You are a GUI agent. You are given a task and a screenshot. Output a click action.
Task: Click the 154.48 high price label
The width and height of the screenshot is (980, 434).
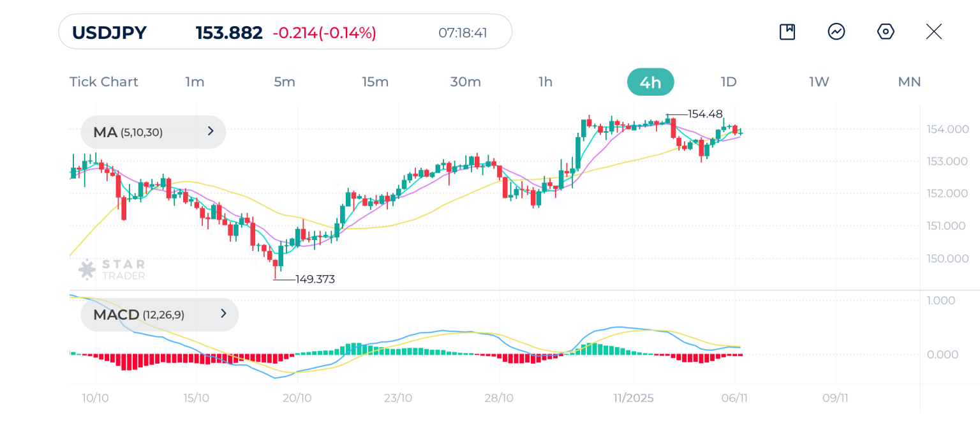tap(705, 114)
